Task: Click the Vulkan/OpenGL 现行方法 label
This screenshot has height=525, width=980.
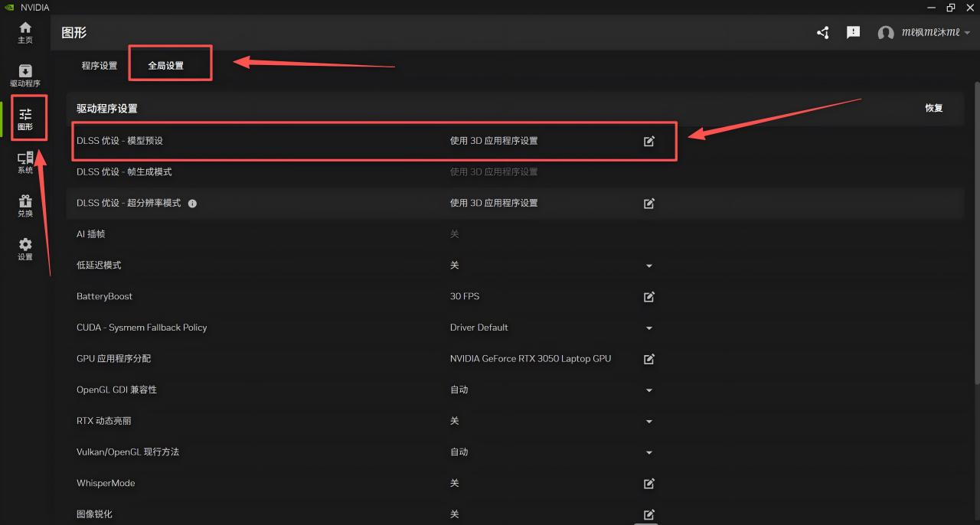Action: (128, 452)
